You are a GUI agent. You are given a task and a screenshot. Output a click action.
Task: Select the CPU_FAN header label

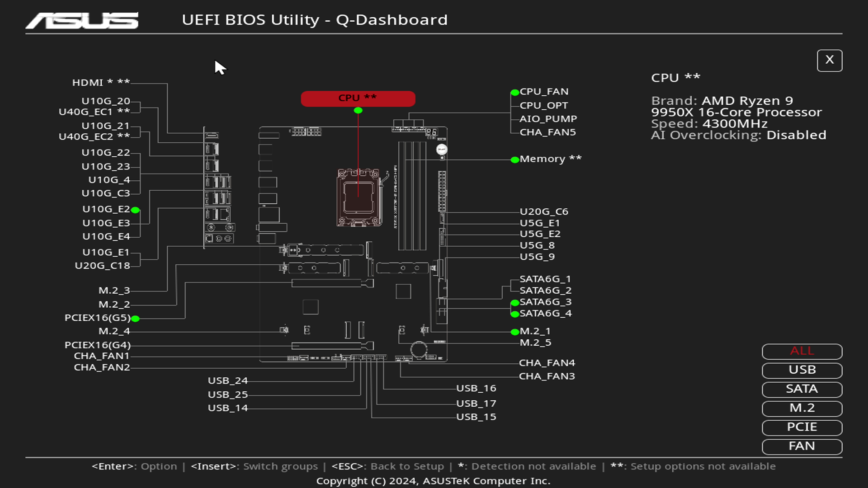click(544, 91)
